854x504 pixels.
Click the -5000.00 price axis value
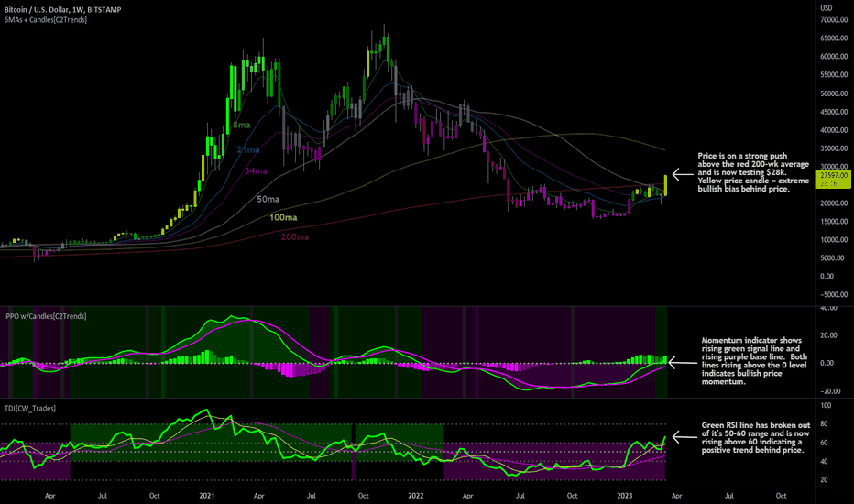[x=834, y=295]
